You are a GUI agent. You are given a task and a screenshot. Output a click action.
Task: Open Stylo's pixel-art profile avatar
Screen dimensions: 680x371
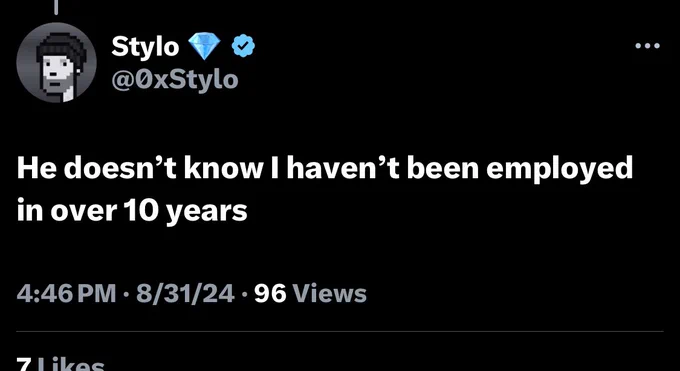(56, 62)
